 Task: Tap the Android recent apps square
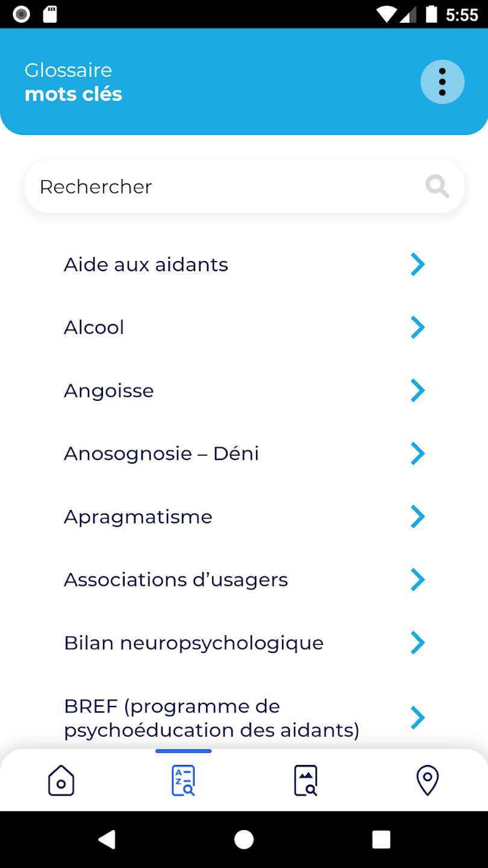[x=381, y=839]
